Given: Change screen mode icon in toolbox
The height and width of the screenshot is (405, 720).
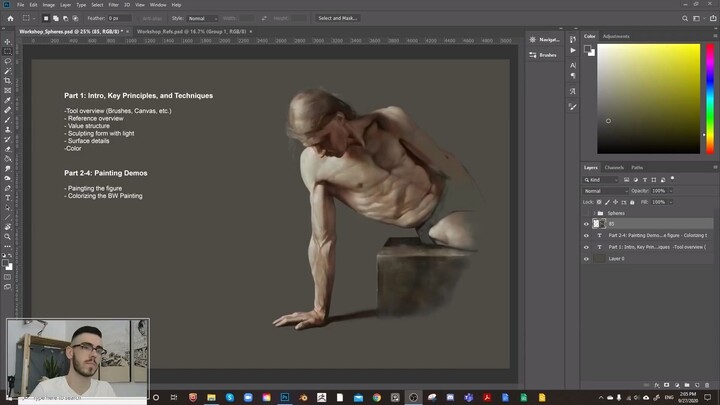Looking at the screenshot, I should (x=7, y=287).
